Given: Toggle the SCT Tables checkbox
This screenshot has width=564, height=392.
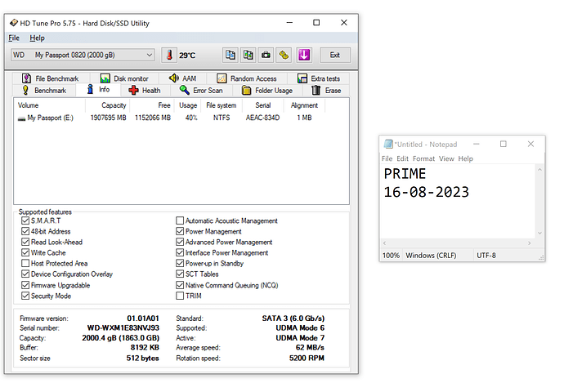Looking at the screenshot, I should pos(180,274).
